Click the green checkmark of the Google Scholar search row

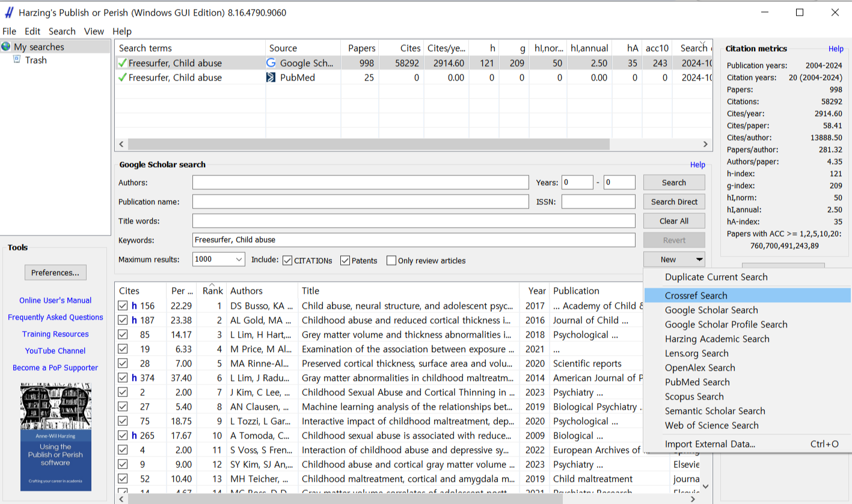[x=123, y=63]
